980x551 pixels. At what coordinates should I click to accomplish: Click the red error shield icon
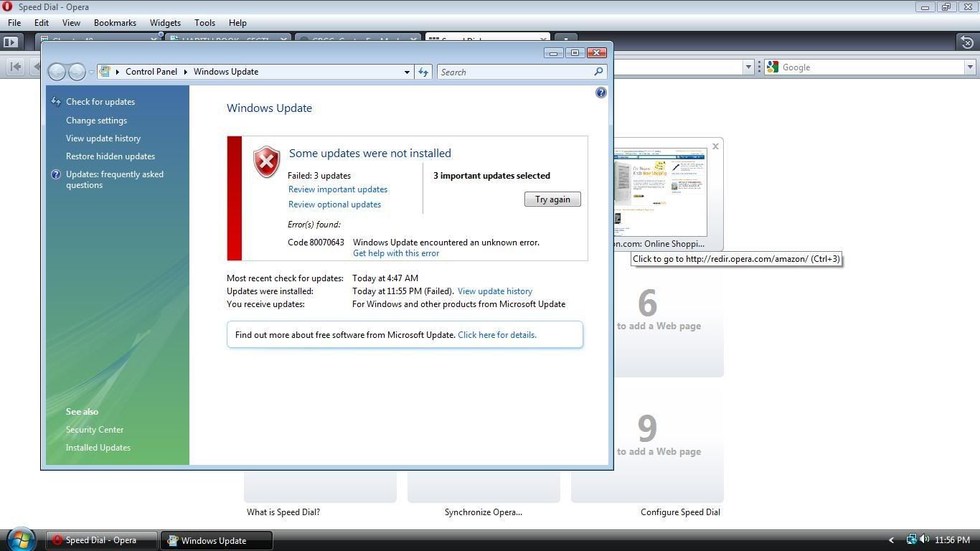[x=266, y=162]
